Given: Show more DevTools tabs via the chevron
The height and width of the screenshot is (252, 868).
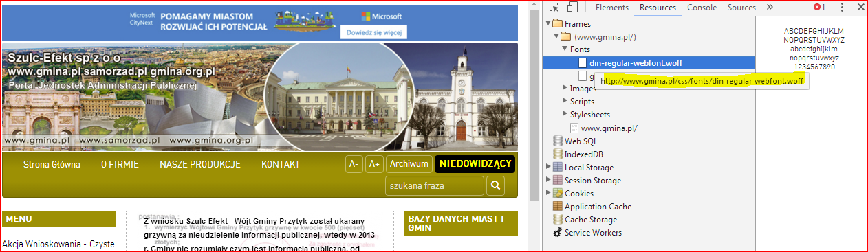Looking at the screenshot, I should (x=770, y=8).
